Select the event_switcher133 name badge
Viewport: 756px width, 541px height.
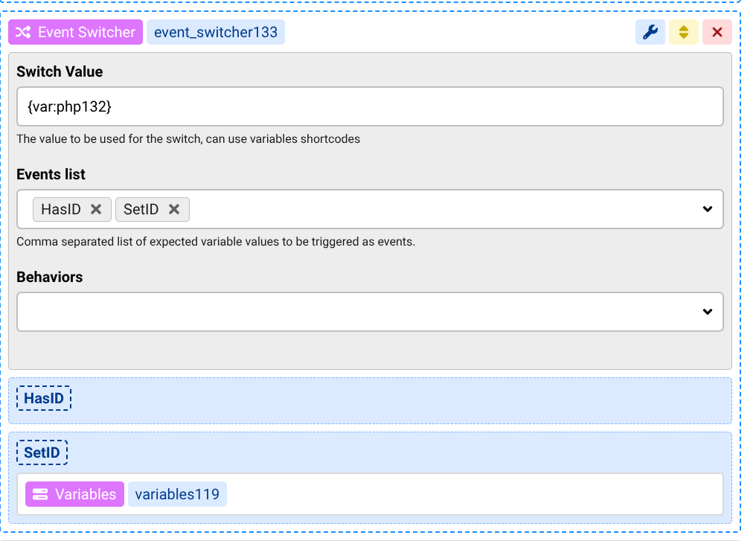point(216,32)
